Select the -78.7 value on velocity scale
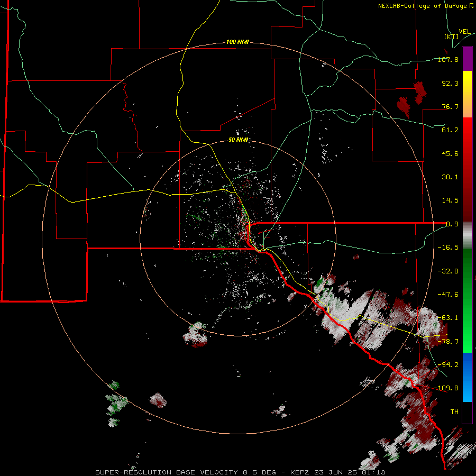476x476 pixels. (448, 342)
